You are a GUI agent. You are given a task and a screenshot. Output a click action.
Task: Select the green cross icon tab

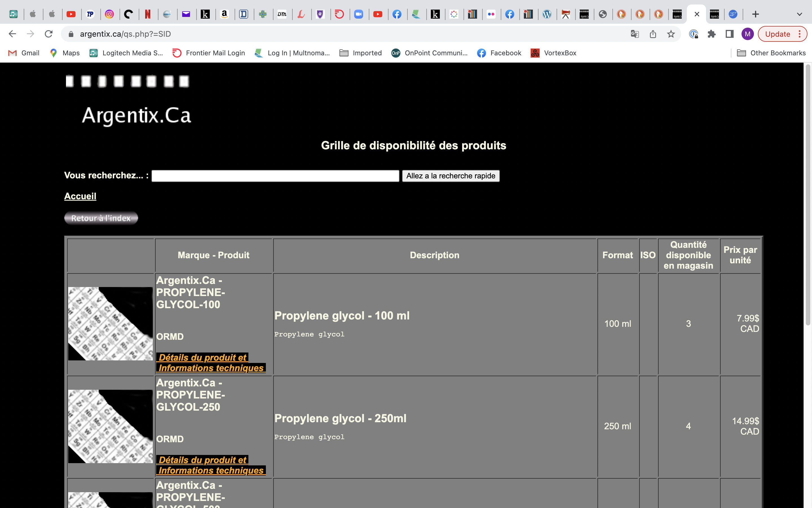[263, 14]
